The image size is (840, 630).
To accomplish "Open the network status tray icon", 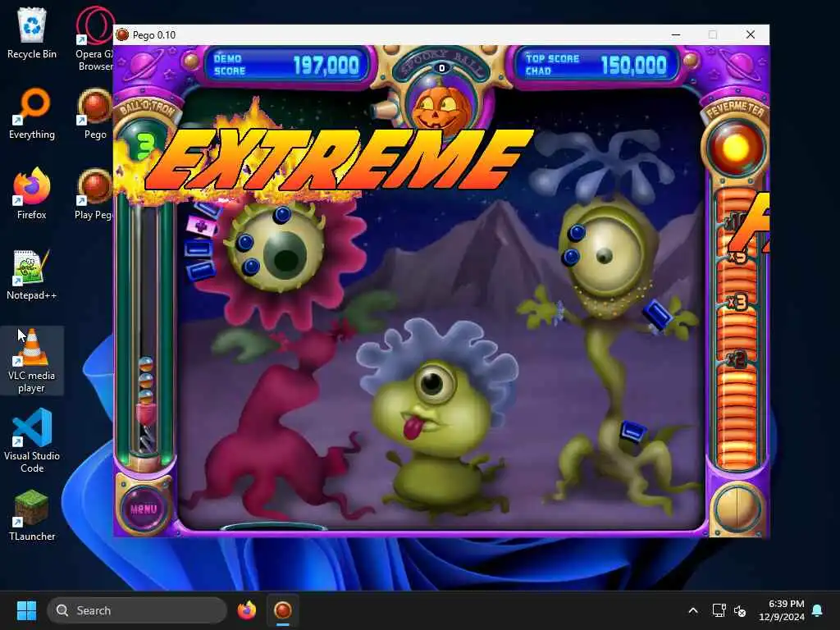I will (719, 610).
